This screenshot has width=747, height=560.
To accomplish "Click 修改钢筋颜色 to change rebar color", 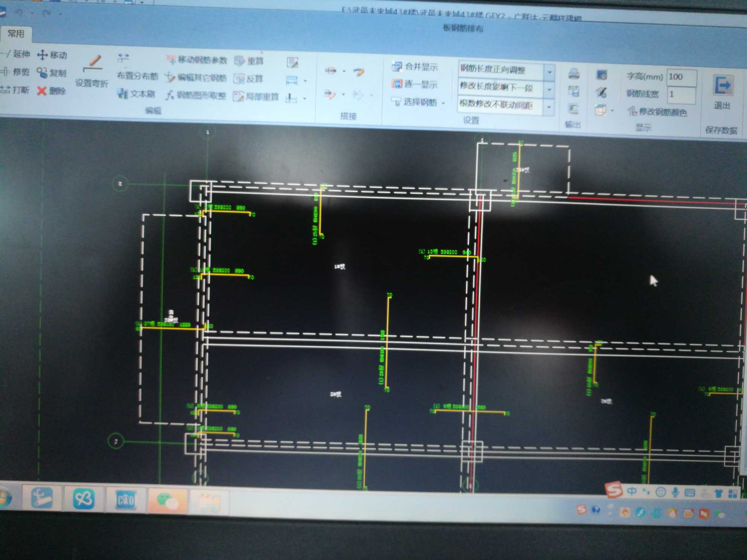I will click(x=657, y=112).
